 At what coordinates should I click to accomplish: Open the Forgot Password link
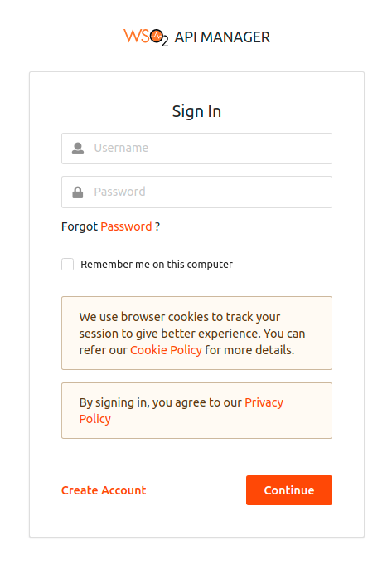(x=126, y=226)
